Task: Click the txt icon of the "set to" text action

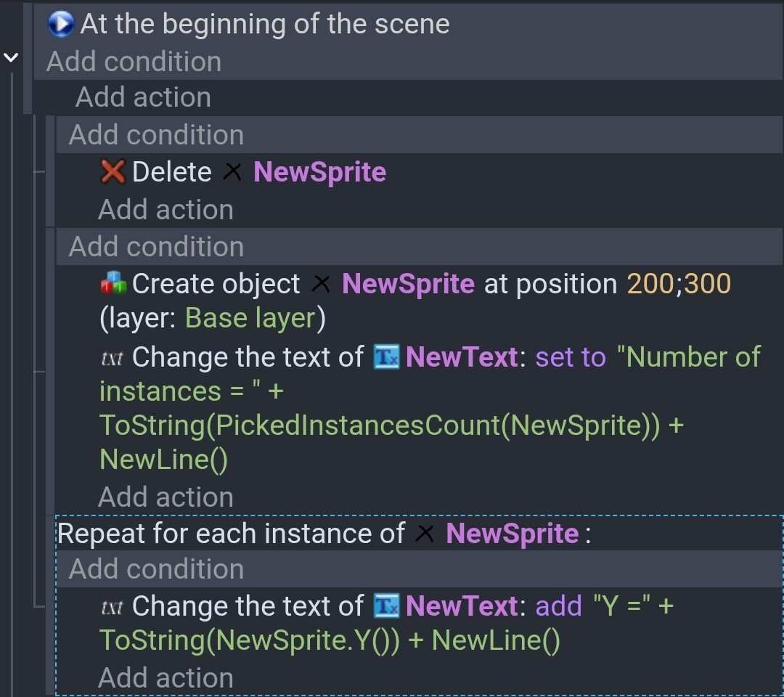Action: point(112,357)
